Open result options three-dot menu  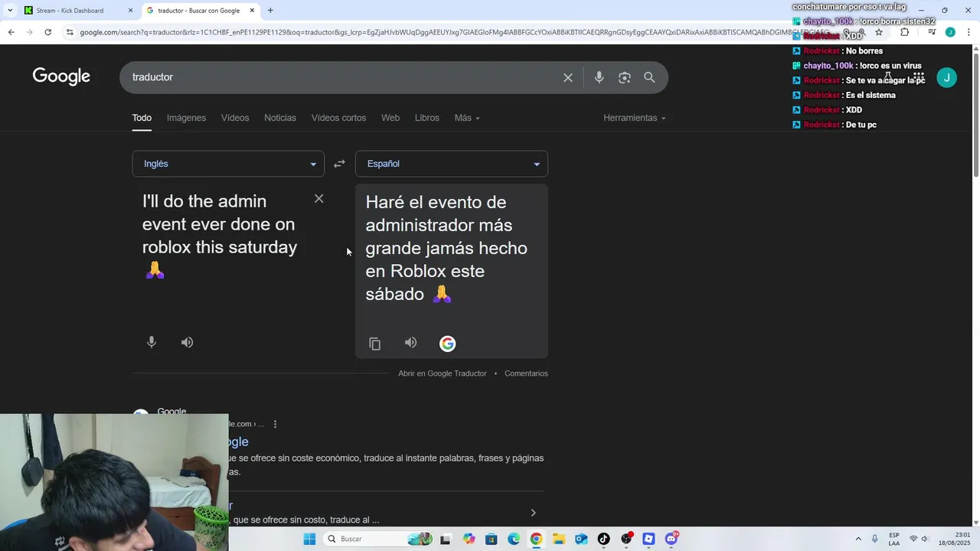(x=275, y=424)
